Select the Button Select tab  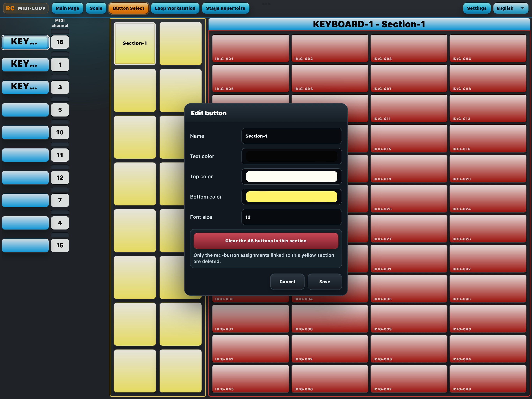pyautogui.click(x=129, y=8)
